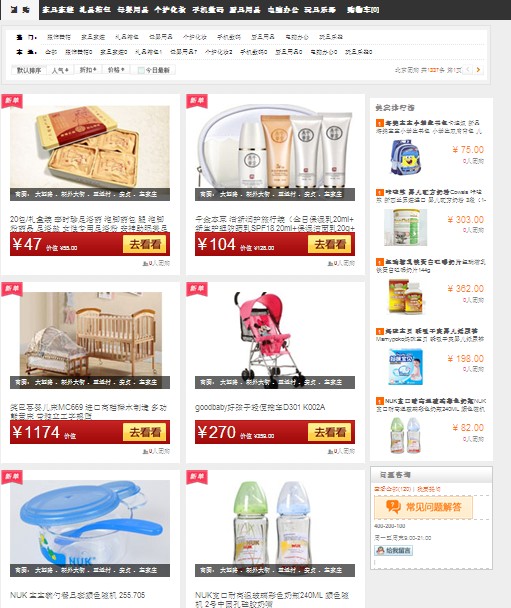
Task: Click 去看看 on the ¥270 stroller deal
Action: click(x=330, y=432)
